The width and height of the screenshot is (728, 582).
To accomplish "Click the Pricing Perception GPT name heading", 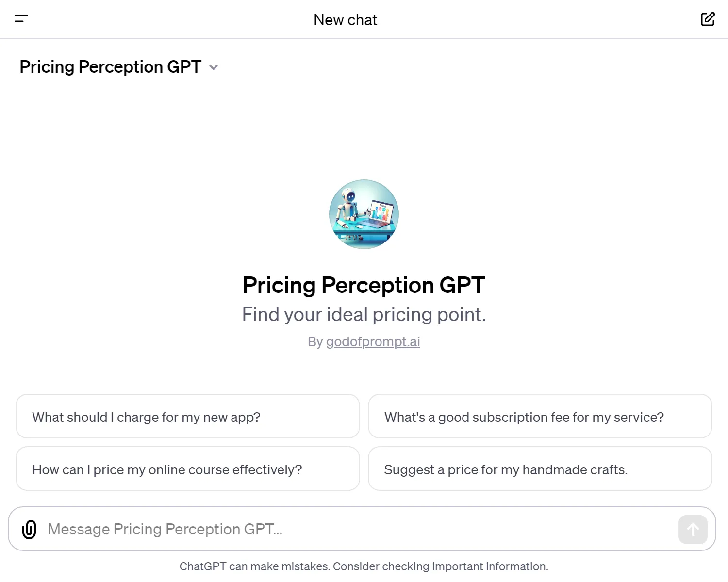I will coord(364,285).
